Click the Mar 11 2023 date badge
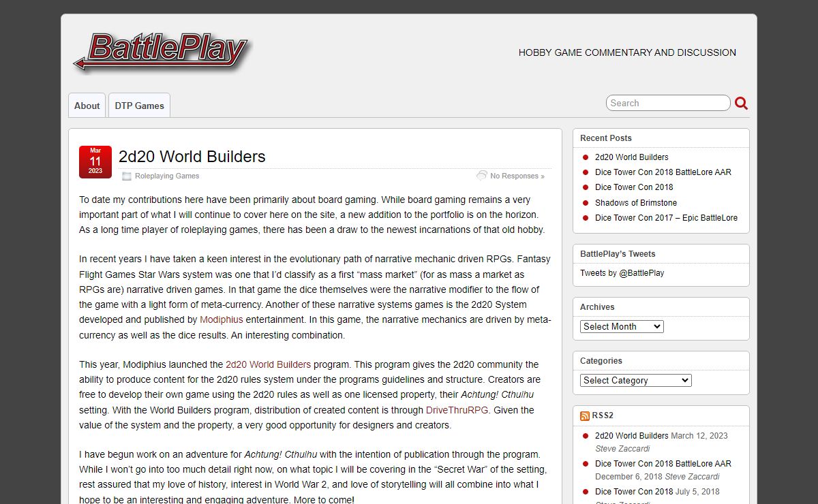818x504 pixels. [x=95, y=162]
